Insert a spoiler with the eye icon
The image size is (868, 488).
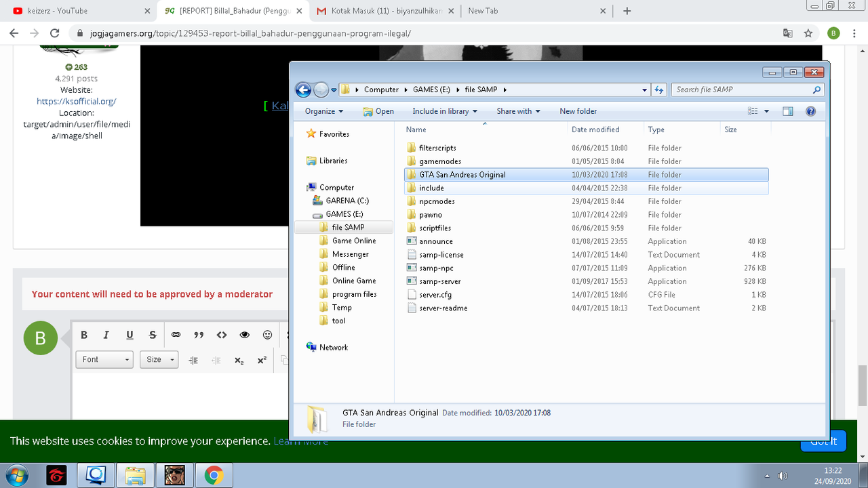[x=245, y=335]
